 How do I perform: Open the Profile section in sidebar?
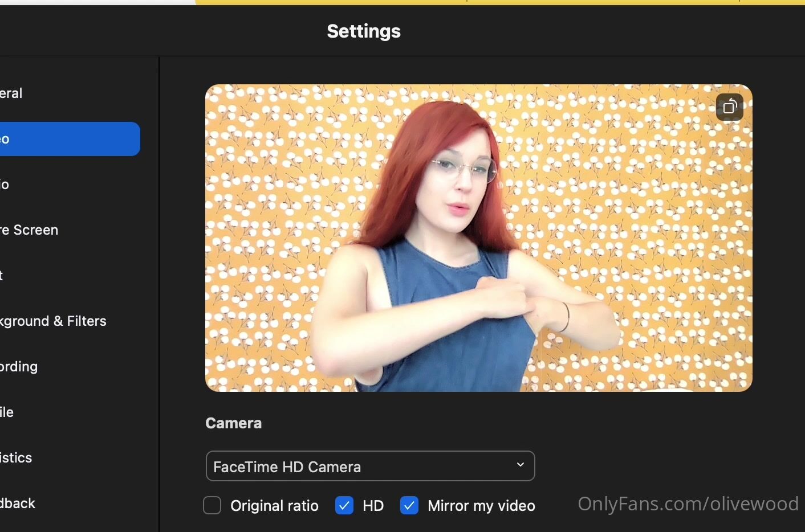(7, 412)
